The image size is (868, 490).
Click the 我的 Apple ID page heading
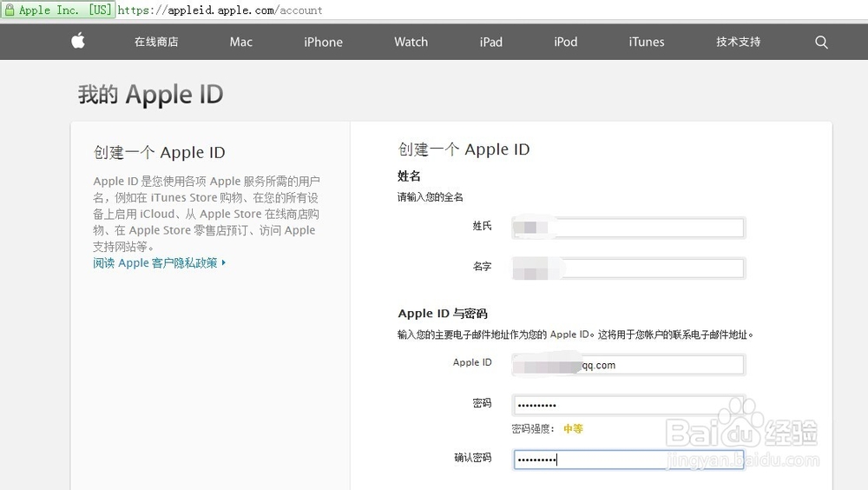[150, 95]
